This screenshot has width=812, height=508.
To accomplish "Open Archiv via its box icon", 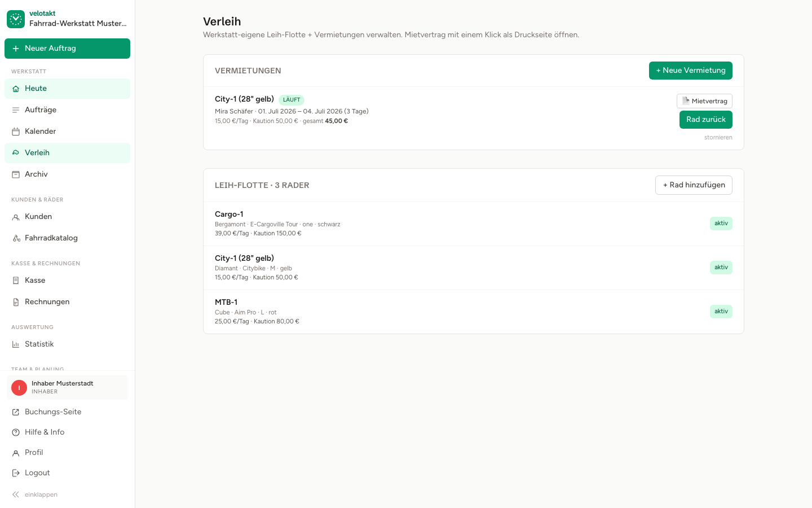I will (16, 174).
